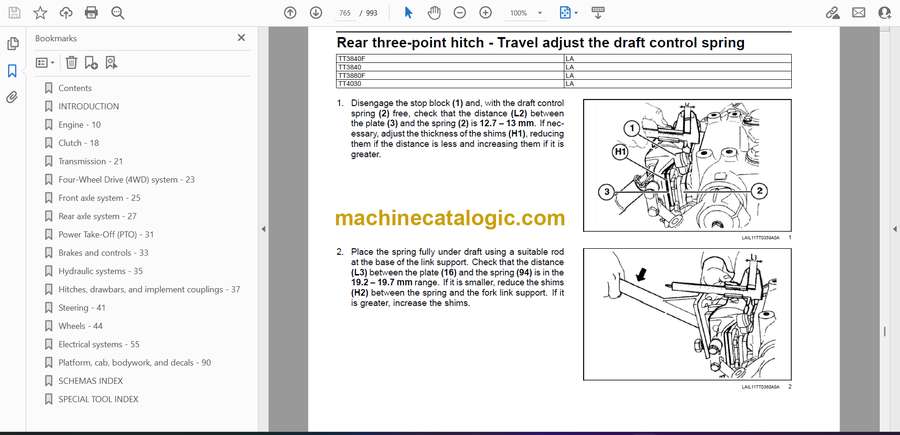The width and height of the screenshot is (900, 435).
Task: Open bookmarks options menu dropdown
Action: tap(45, 63)
